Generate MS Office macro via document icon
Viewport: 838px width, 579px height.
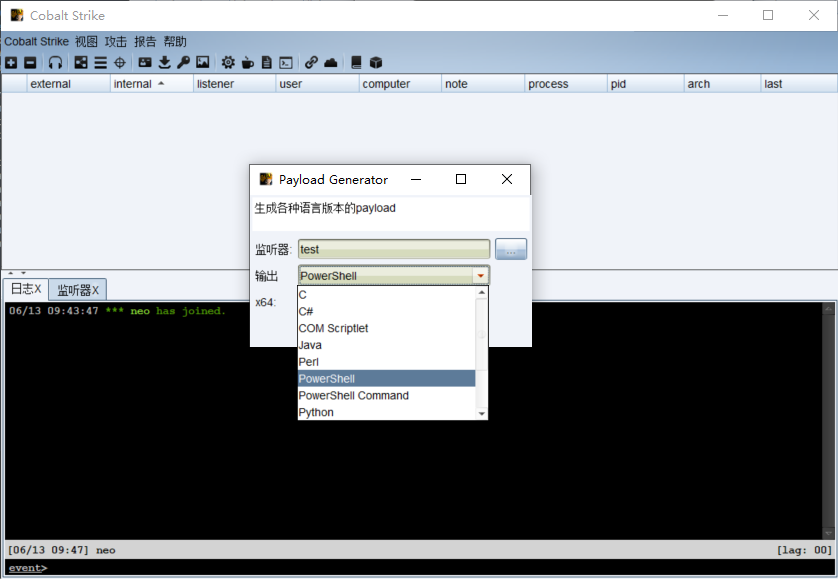tap(267, 63)
